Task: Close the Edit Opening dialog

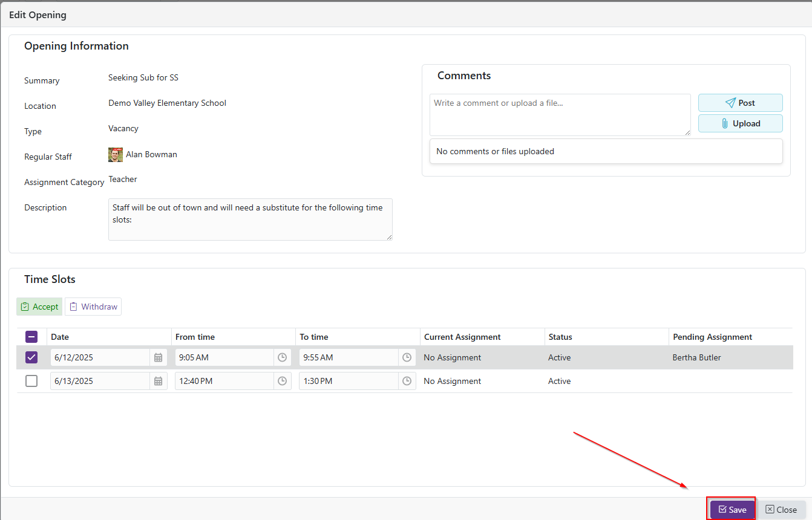Action: (x=781, y=510)
